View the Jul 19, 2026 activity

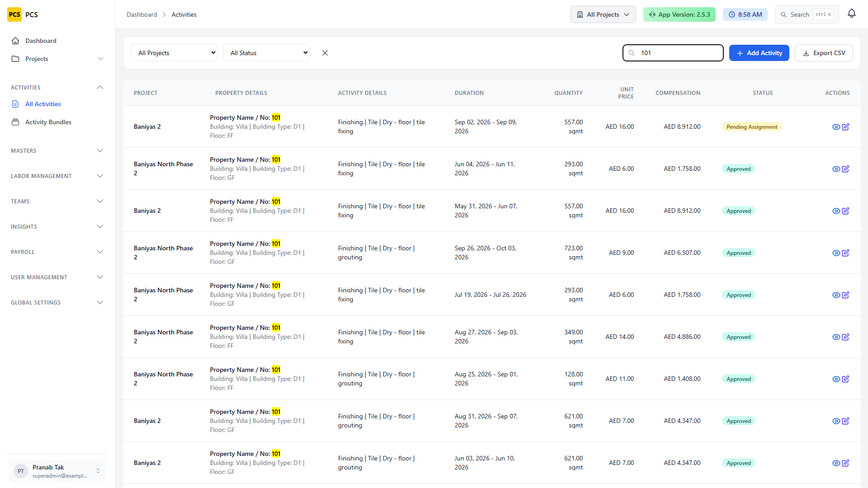tap(836, 295)
